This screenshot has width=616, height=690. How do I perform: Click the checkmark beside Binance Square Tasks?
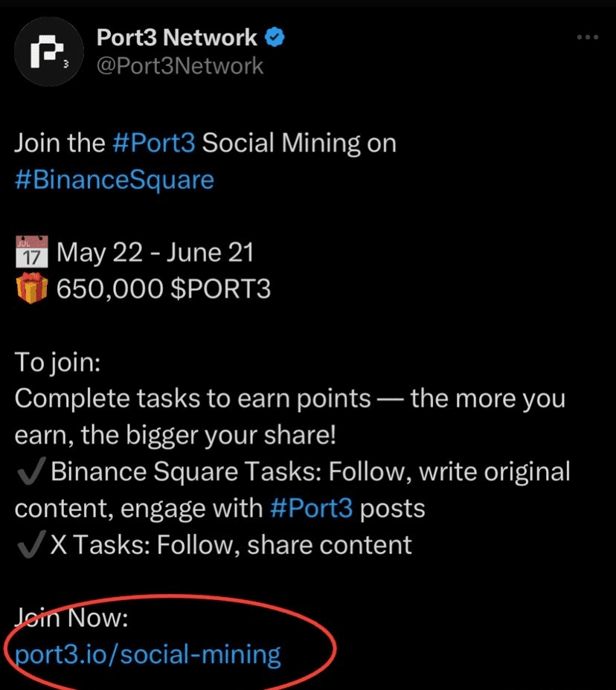pos(31,471)
